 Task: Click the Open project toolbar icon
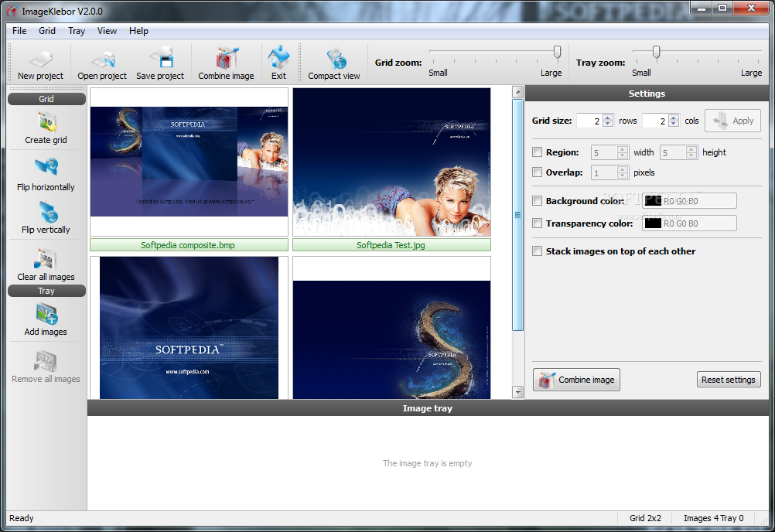[102, 63]
